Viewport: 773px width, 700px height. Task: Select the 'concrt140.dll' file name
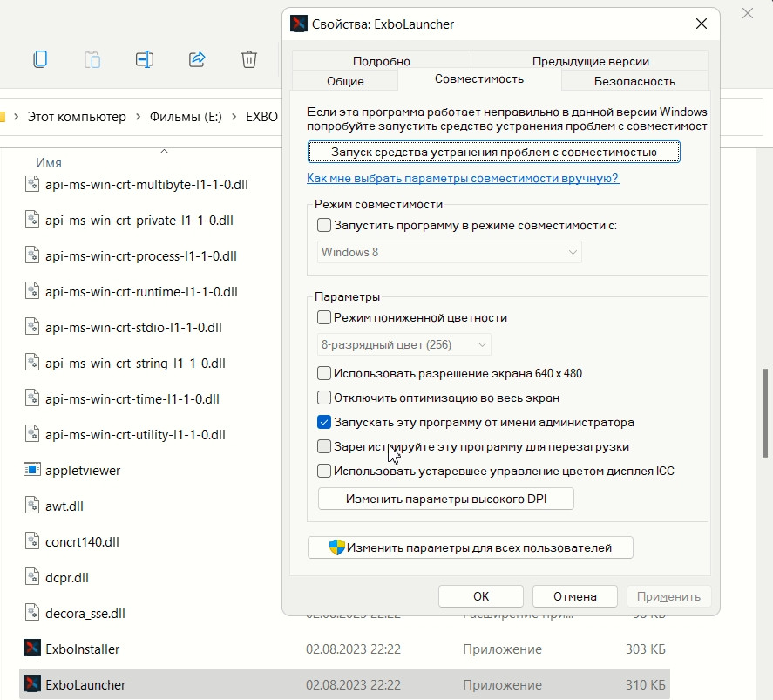pos(82,541)
